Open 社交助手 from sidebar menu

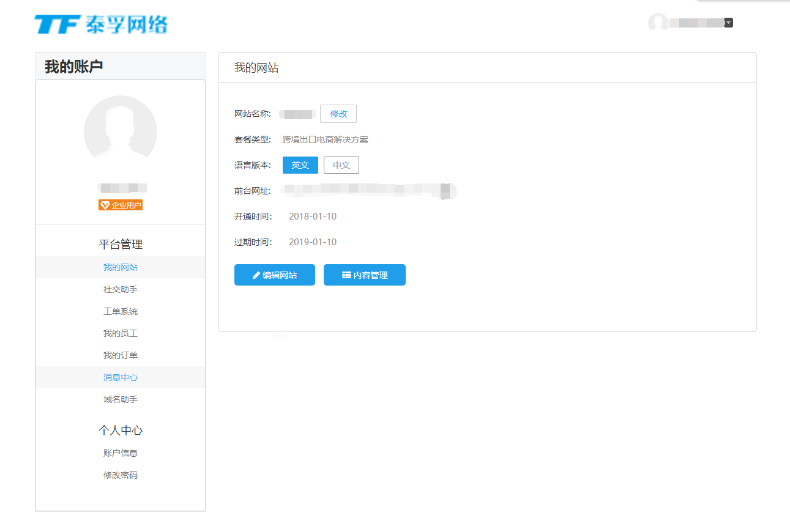pyautogui.click(x=121, y=289)
